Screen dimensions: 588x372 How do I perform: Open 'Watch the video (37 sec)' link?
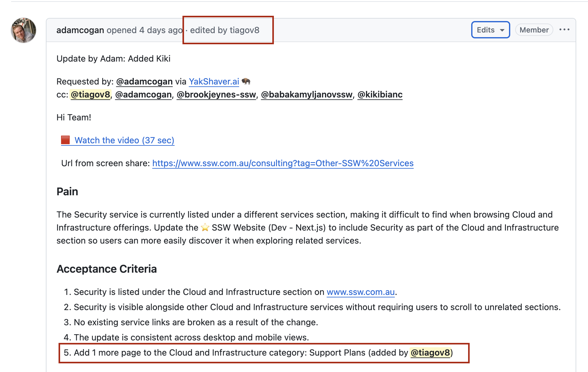click(x=124, y=141)
